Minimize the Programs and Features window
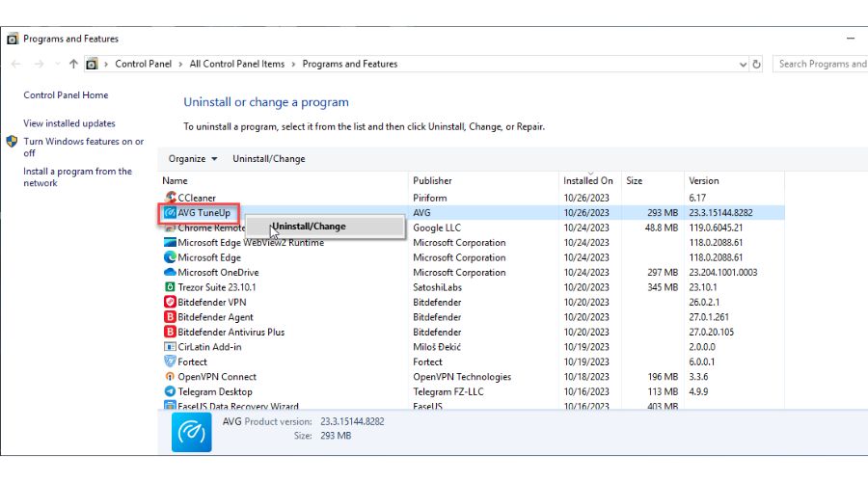 pyautogui.click(x=851, y=39)
